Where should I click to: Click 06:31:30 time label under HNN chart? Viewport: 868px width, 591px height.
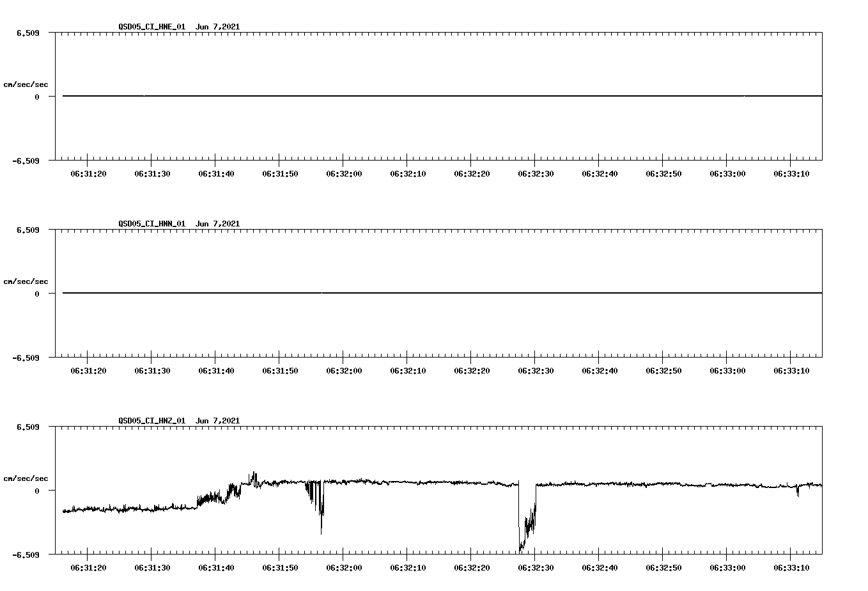point(152,371)
